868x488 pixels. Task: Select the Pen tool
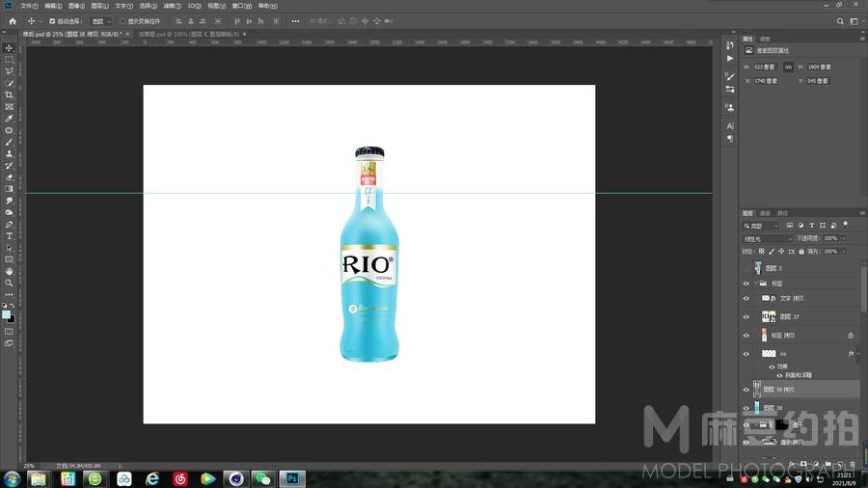pyautogui.click(x=9, y=225)
